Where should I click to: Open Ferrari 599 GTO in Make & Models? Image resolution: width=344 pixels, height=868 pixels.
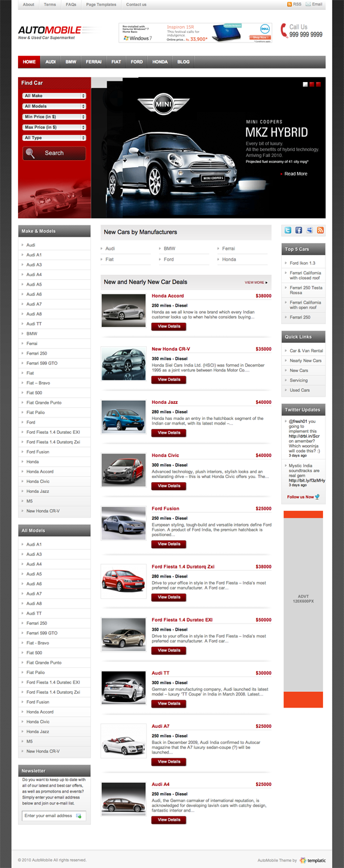[x=42, y=363]
